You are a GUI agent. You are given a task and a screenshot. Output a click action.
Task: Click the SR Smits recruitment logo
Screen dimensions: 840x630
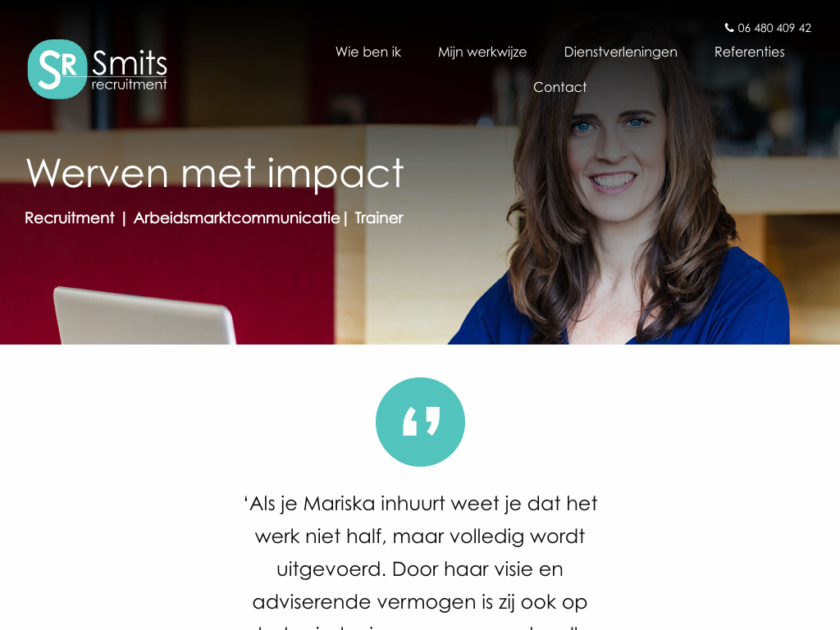click(x=97, y=69)
